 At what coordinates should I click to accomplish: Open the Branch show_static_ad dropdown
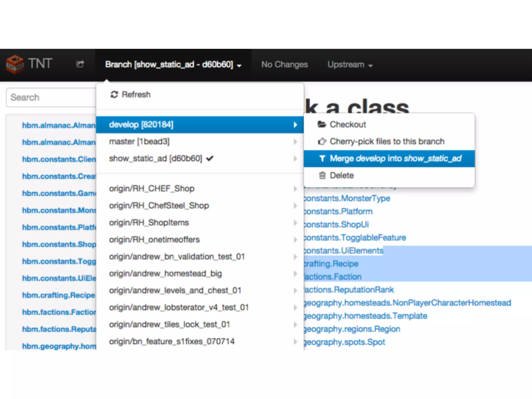(x=173, y=64)
